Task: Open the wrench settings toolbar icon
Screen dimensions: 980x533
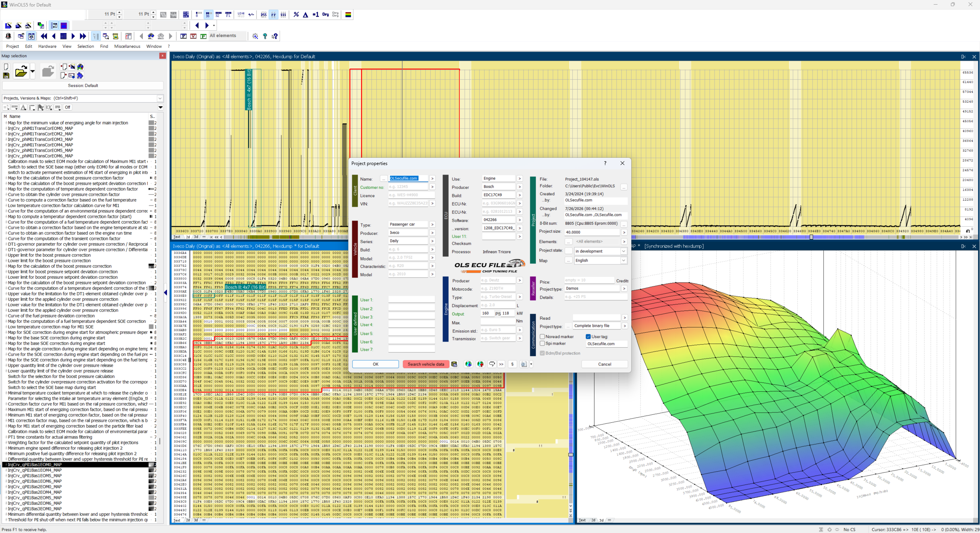Action: click(x=255, y=36)
